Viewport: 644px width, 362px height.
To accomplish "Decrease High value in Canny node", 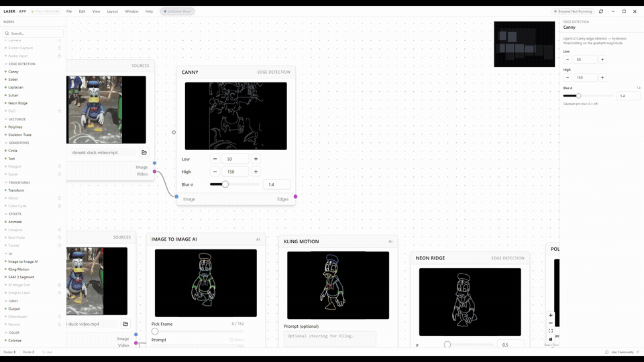I will tap(215, 172).
